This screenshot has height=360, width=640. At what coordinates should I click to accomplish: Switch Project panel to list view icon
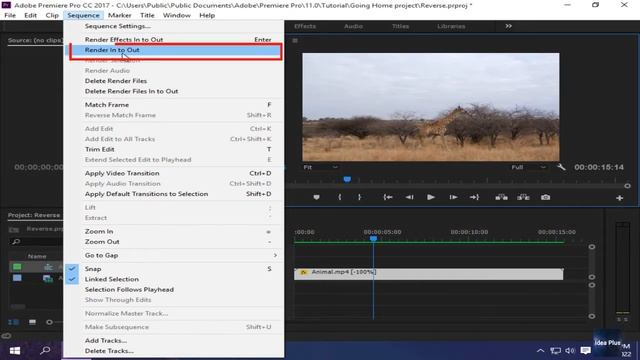tap(13, 322)
